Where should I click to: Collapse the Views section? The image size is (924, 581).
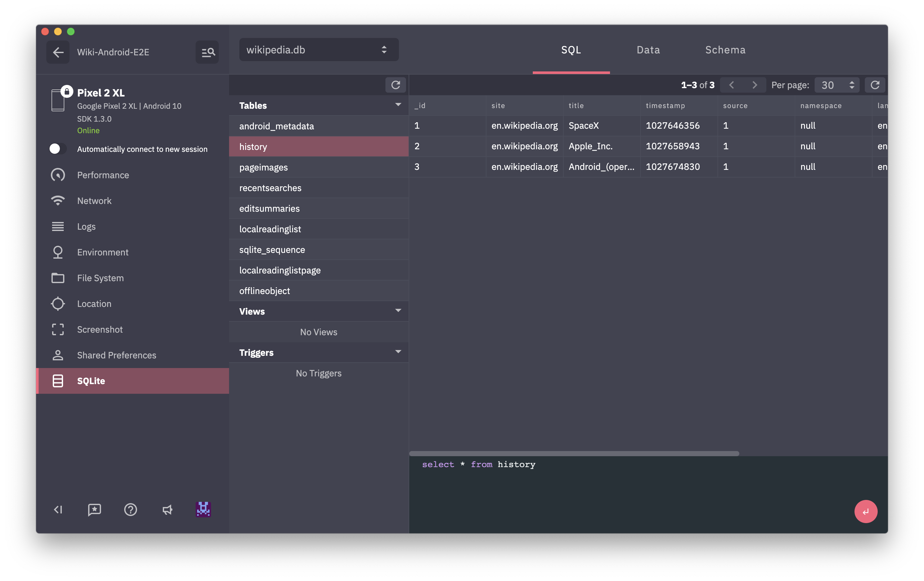[x=398, y=310]
